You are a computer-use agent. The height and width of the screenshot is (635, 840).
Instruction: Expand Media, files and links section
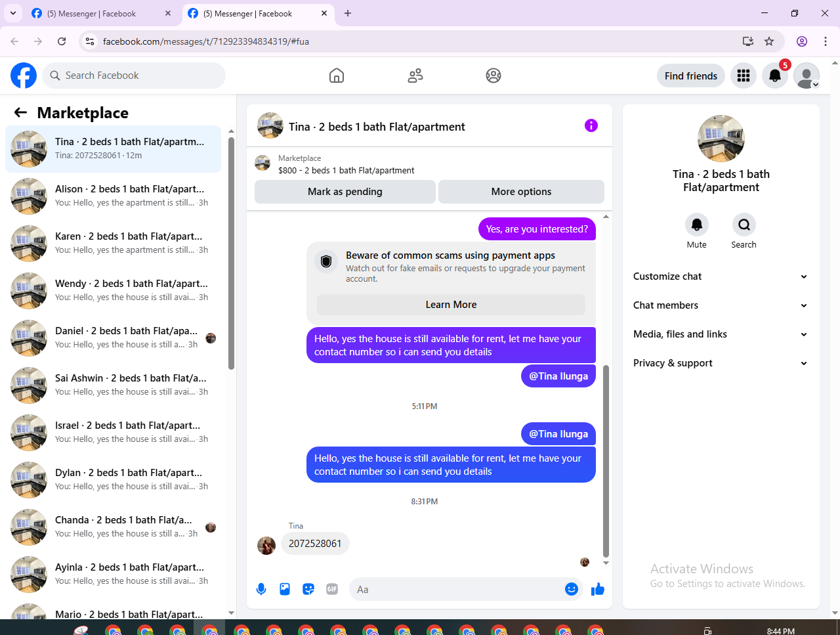(721, 334)
